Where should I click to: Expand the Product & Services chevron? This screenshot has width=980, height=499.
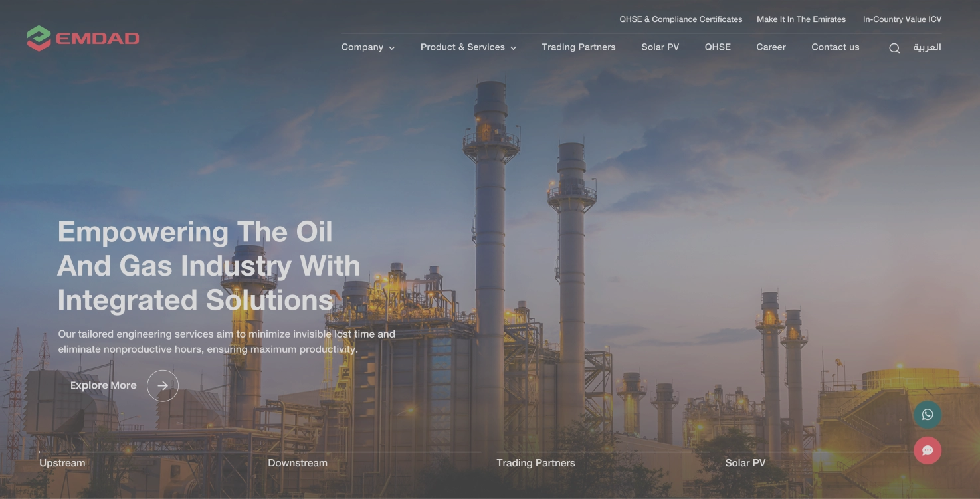click(513, 48)
